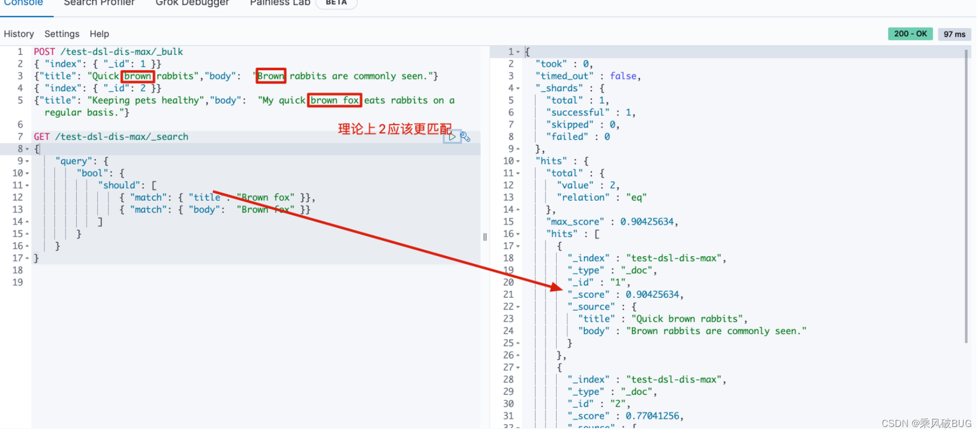Open the Help menu
The height and width of the screenshot is (434, 980).
[100, 34]
